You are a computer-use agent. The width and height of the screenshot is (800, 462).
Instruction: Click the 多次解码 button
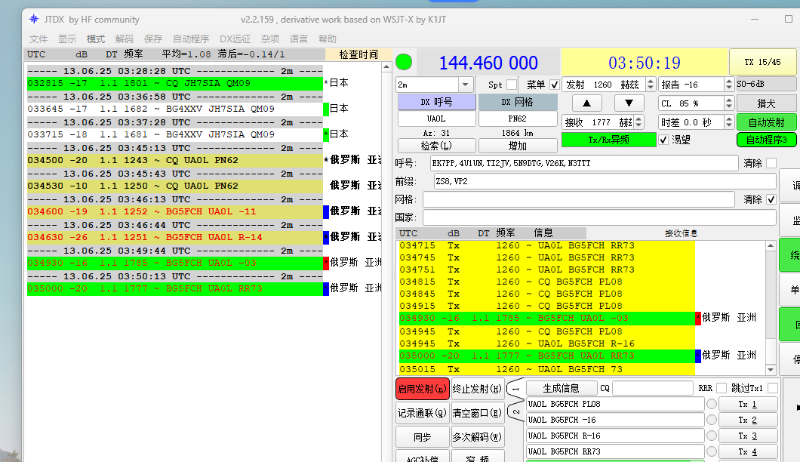(478, 437)
